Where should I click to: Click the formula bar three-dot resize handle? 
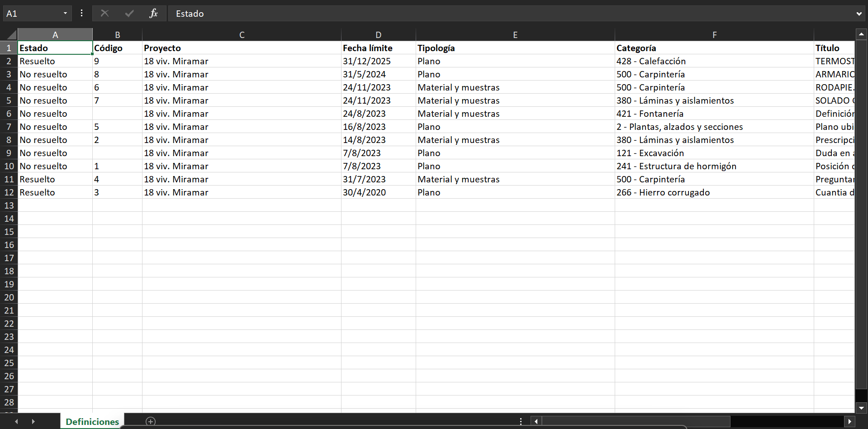click(x=81, y=14)
